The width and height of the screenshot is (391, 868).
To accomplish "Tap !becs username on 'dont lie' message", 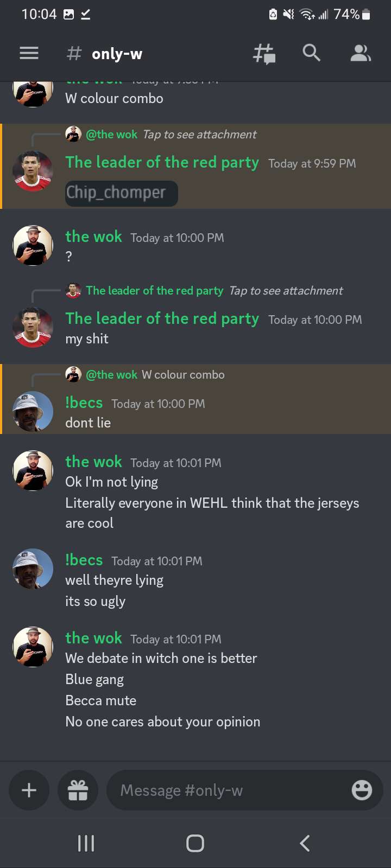I will pos(84,403).
